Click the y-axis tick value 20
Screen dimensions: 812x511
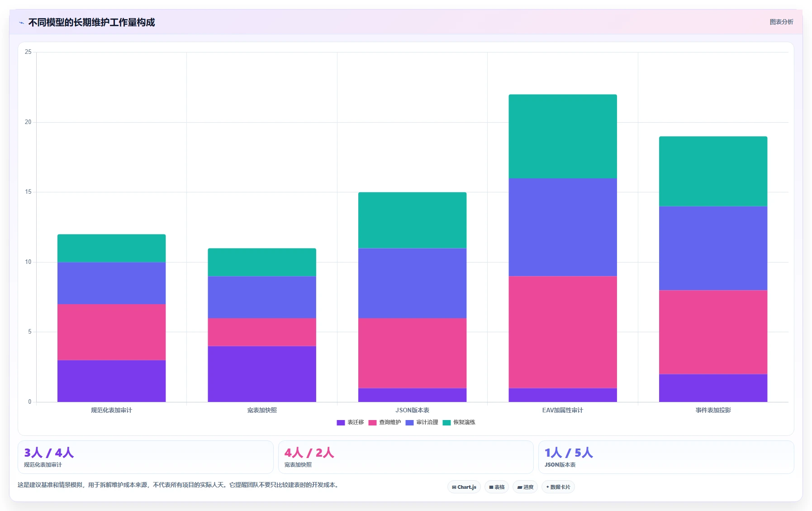click(x=28, y=122)
